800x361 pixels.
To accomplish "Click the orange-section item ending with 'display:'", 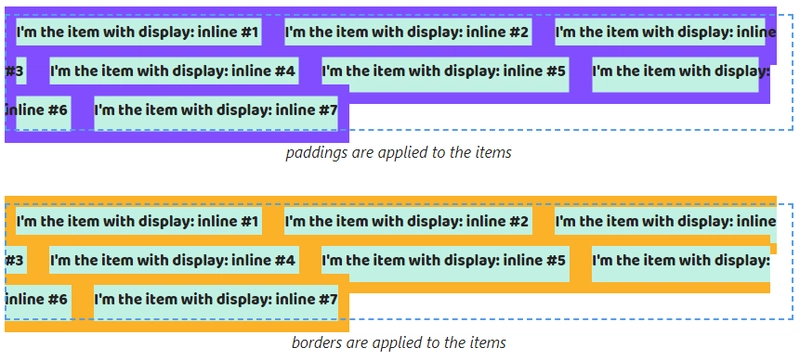I will [x=681, y=260].
